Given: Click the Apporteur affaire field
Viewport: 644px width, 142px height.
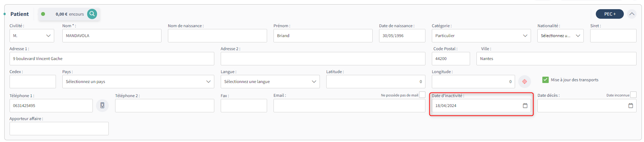Looking at the screenshot, I should coord(59,129).
